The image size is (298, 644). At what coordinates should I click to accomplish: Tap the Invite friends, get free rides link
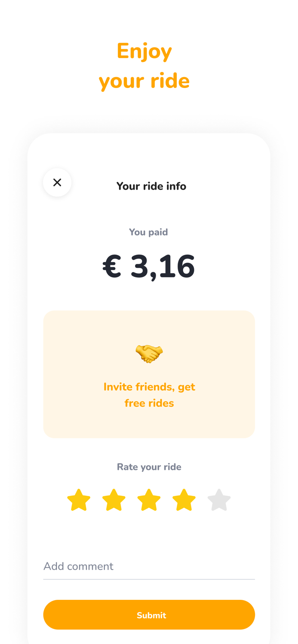click(149, 395)
